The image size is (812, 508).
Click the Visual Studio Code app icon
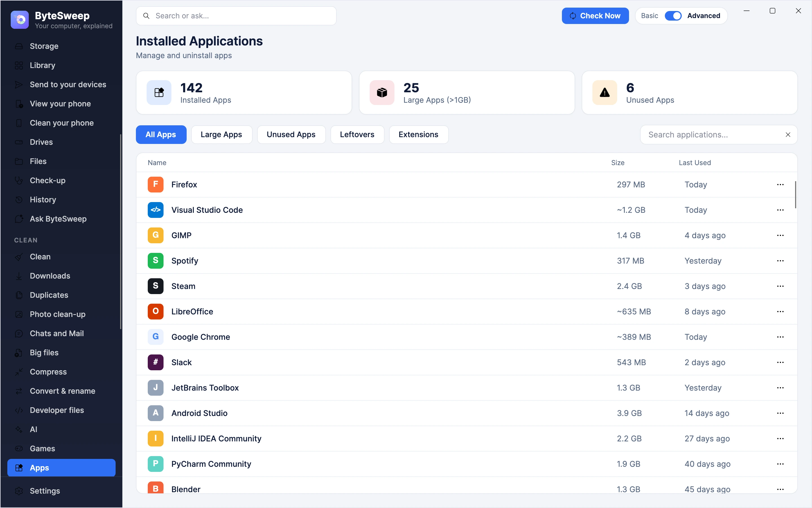pos(155,210)
